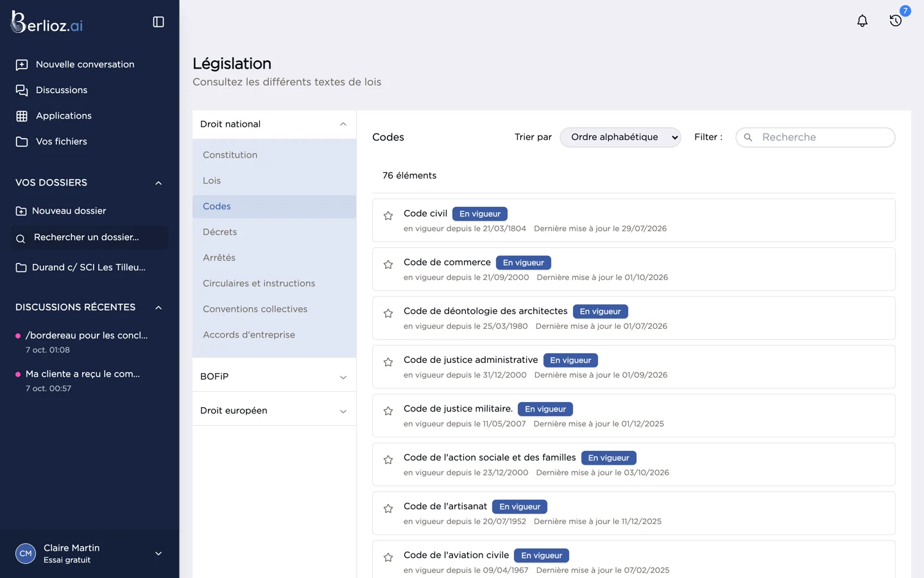924x578 pixels.
Task: Select Arrêtés category
Action: [x=274, y=258]
